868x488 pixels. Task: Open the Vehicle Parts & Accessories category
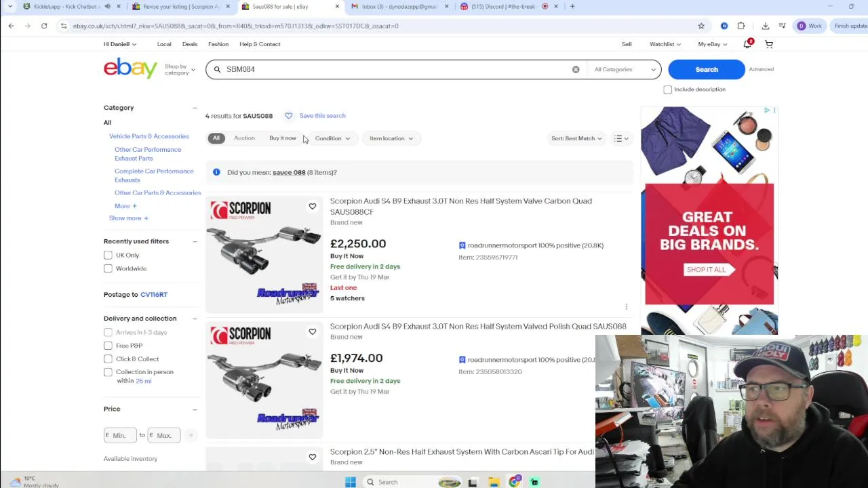point(149,136)
